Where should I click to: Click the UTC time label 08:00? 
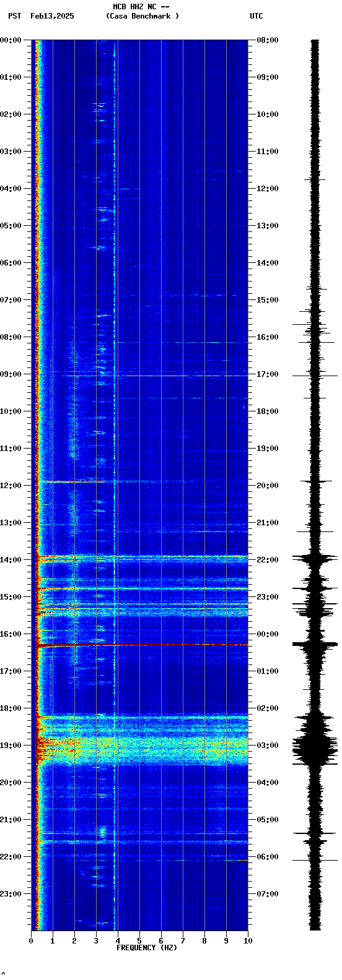point(268,40)
